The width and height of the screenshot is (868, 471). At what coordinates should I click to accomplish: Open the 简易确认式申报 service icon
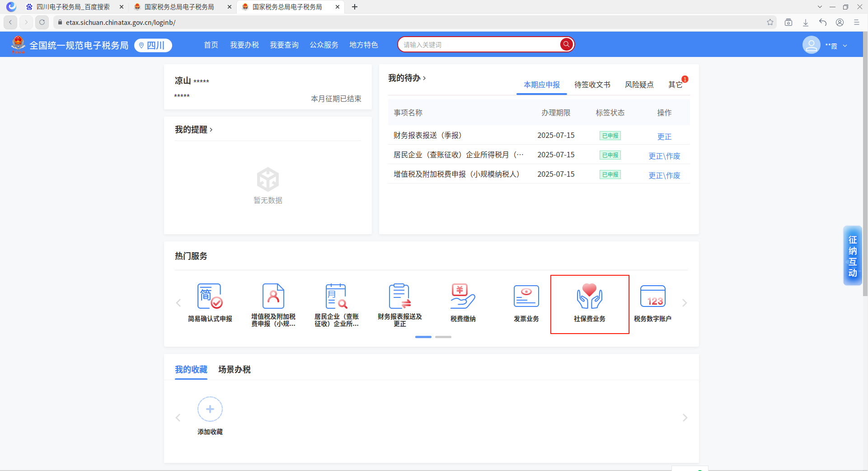tap(210, 297)
